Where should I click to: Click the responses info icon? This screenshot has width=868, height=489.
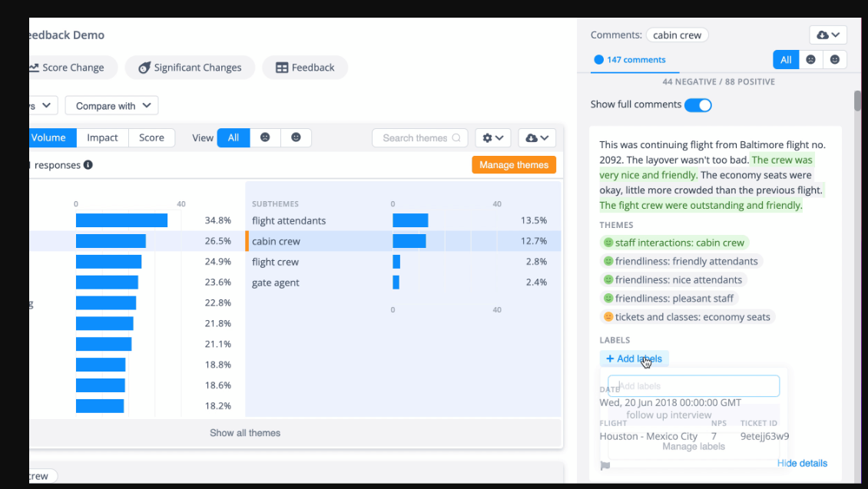(x=88, y=165)
